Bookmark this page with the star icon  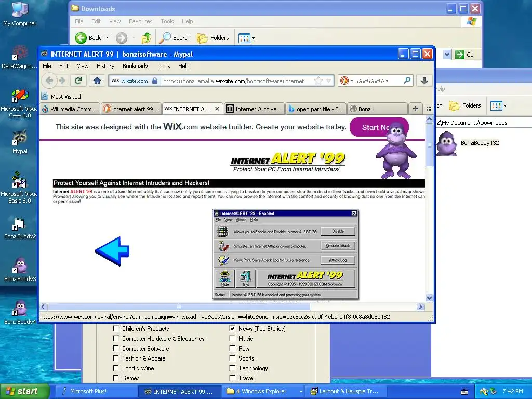click(x=318, y=81)
